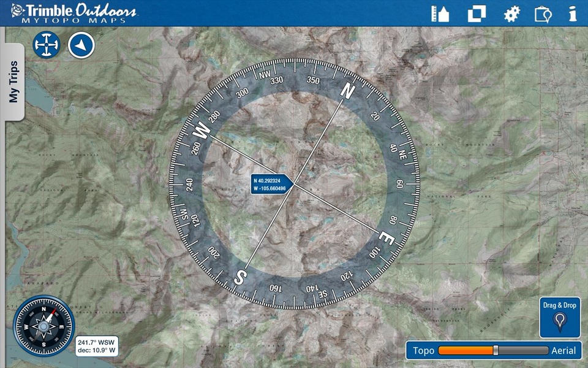Open the My Trips side tab
This screenshot has height=368, width=588.
[x=14, y=82]
